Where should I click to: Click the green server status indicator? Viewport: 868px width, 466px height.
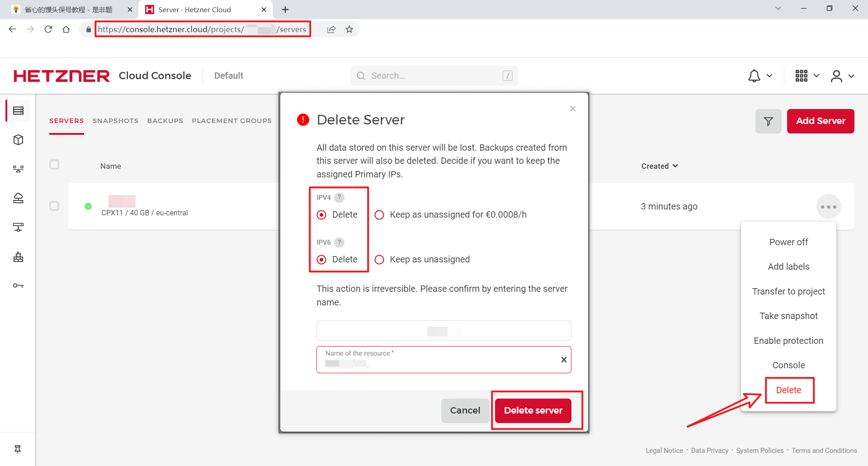[x=88, y=206]
